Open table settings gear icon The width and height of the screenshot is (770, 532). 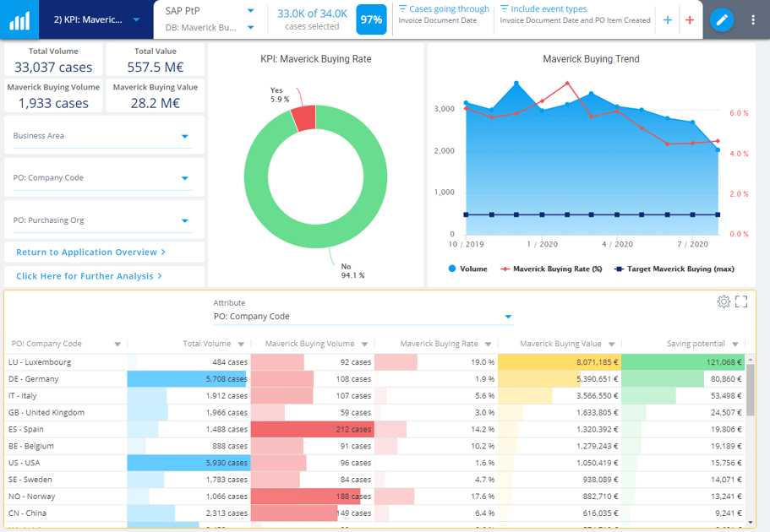pos(724,301)
